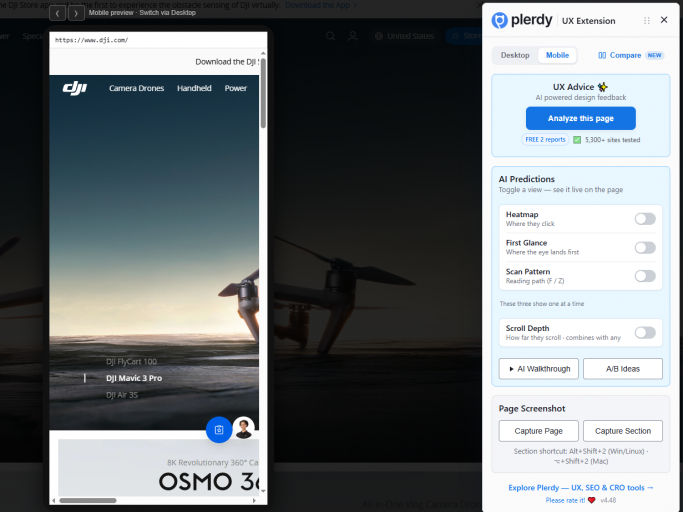Go back with the mobile preview left arrow
The image size is (683, 512).
click(x=57, y=13)
